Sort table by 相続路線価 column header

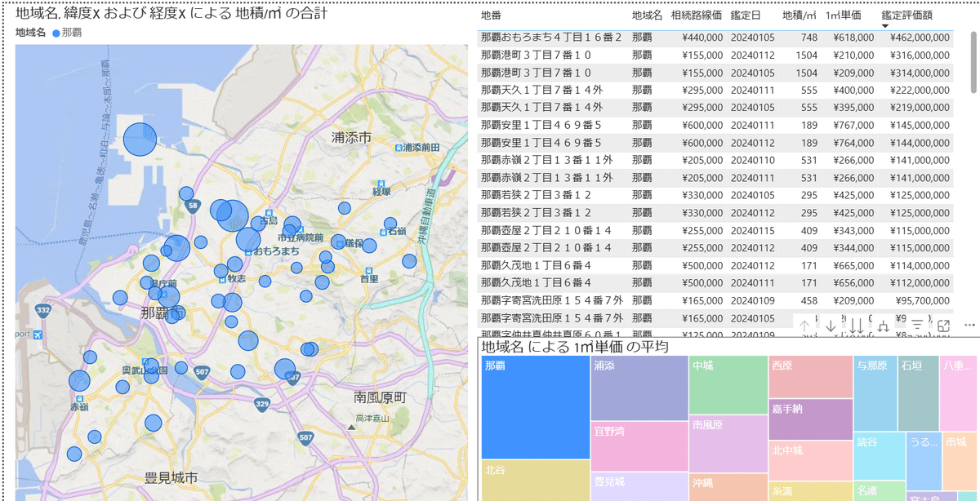697,16
